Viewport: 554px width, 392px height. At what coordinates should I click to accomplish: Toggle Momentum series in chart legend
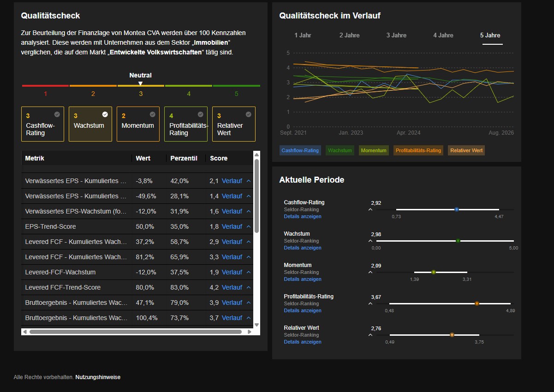(374, 150)
